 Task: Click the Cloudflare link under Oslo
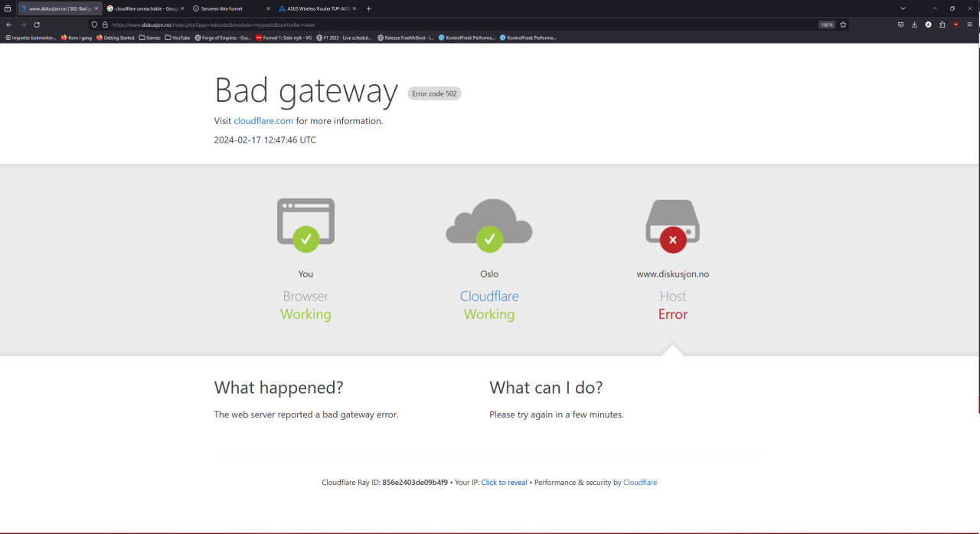[x=489, y=296]
